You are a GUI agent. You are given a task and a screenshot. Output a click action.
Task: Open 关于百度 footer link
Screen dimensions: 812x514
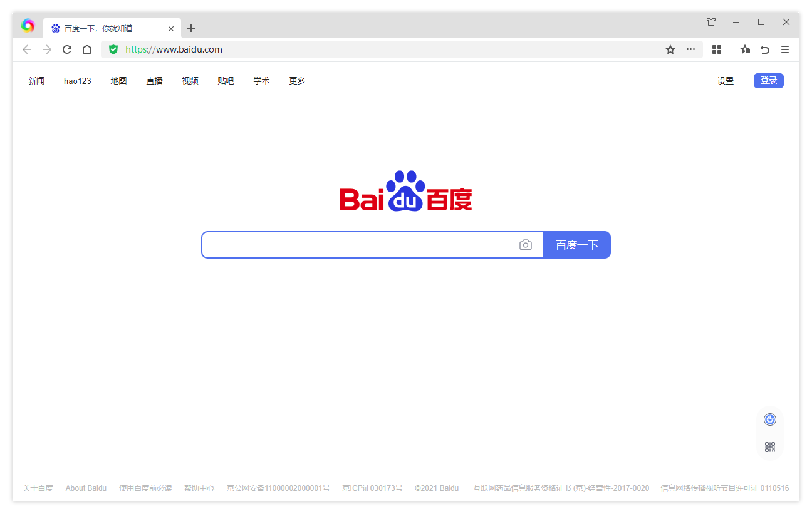coord(38,488)
